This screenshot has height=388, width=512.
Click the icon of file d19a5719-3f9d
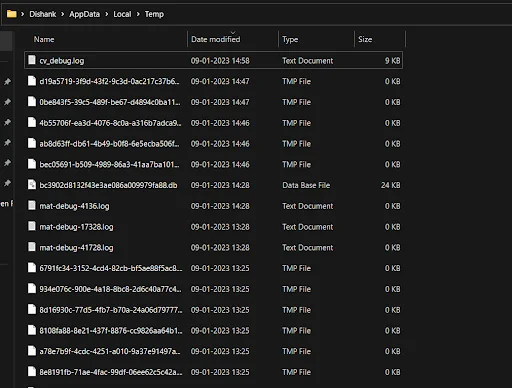click(x=32, y=81)
